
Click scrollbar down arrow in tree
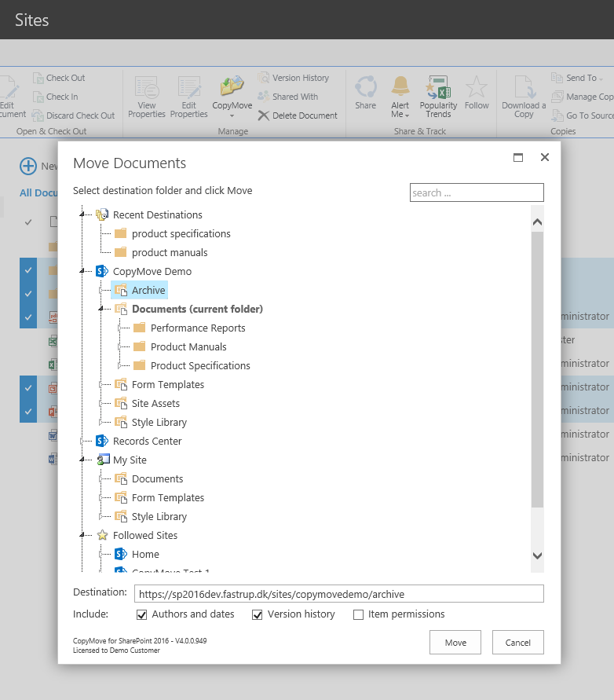pos(537,555)
